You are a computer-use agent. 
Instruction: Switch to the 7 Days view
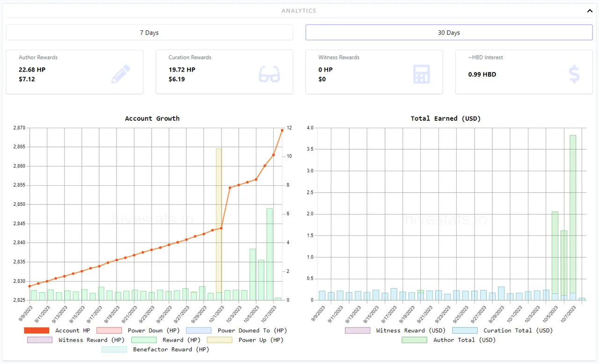[149, 32]
